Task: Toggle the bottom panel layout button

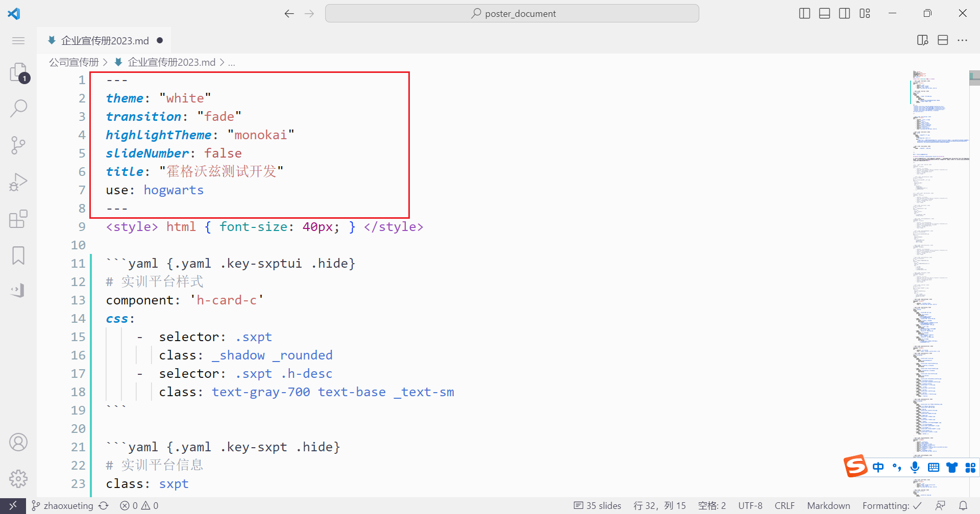Action: coord(824,13)
